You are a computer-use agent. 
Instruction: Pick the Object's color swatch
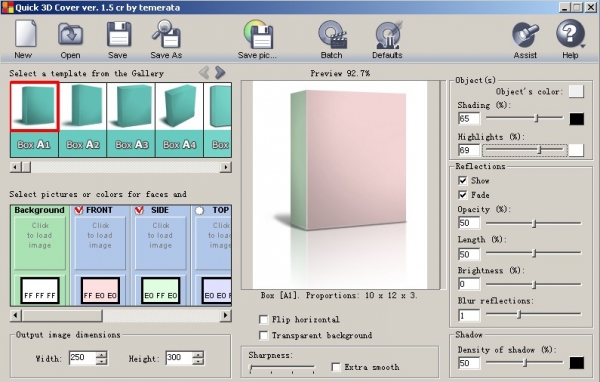[576, 91]
